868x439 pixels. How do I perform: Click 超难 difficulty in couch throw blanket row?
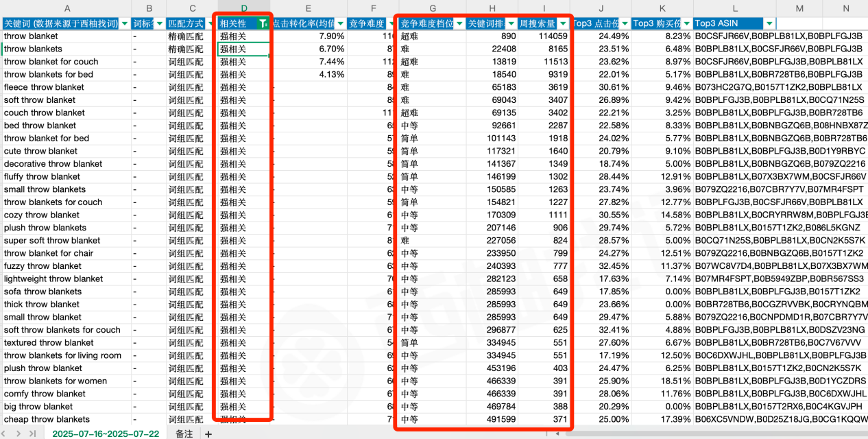(432, 112)
